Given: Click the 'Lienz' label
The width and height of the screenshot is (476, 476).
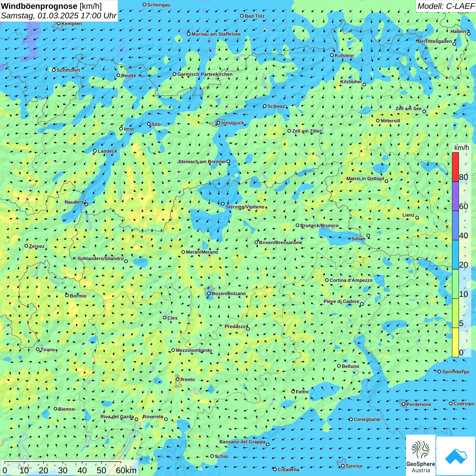Looking at the screenshot, I should pyautogui.click(x=408, y=215).
